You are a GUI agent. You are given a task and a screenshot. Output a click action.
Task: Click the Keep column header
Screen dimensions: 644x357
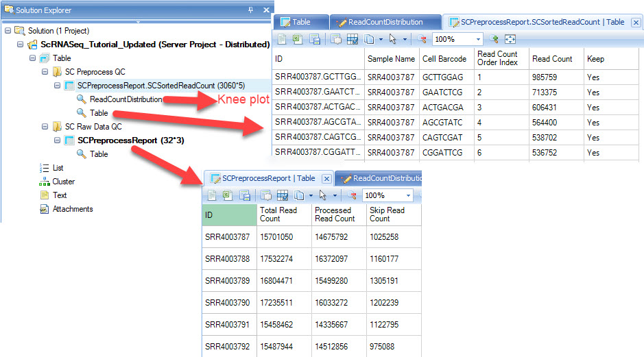(x=611, y=59)
